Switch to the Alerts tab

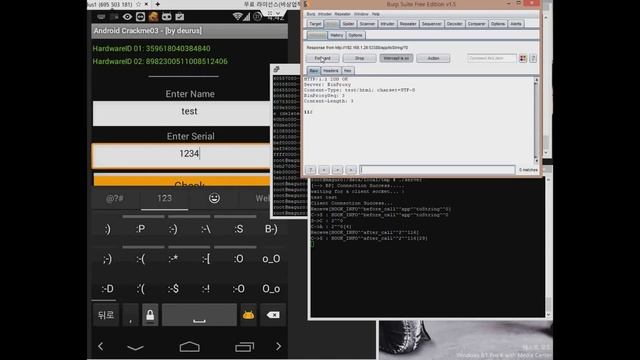[x=516, y=24]
